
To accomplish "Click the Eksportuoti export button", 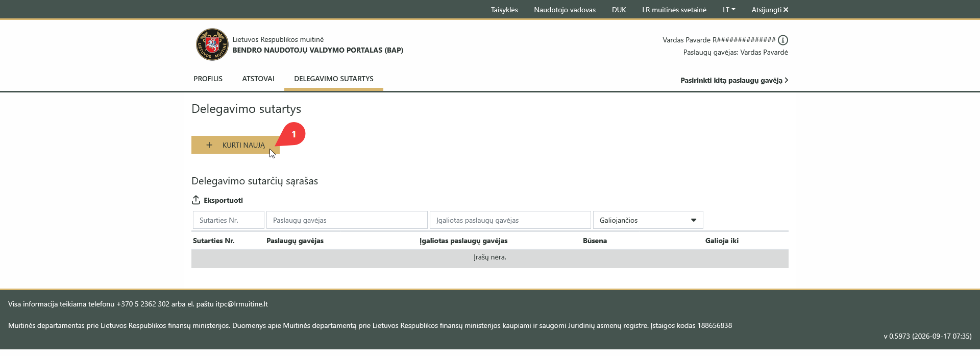I will (217, 200).
